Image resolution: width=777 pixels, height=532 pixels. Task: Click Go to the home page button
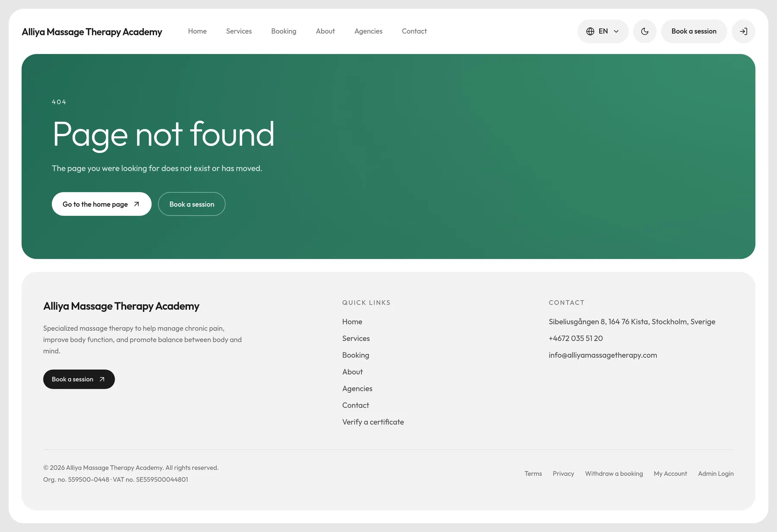click(101, 204)
